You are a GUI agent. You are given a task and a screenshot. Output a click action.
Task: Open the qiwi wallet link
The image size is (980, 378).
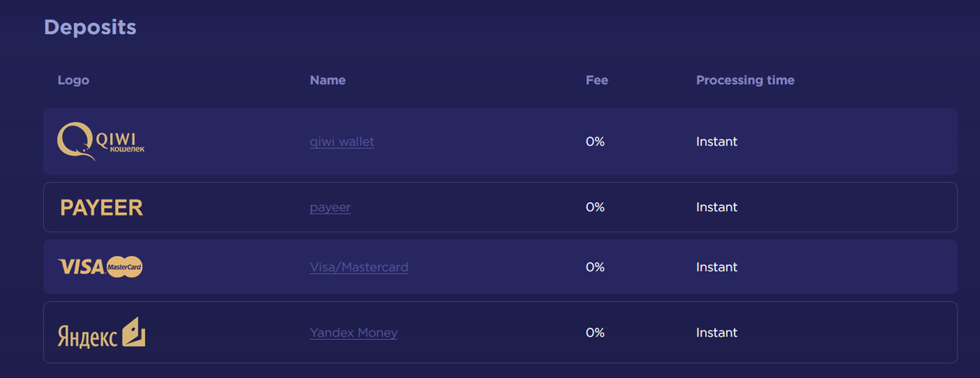tap(342, 142)
